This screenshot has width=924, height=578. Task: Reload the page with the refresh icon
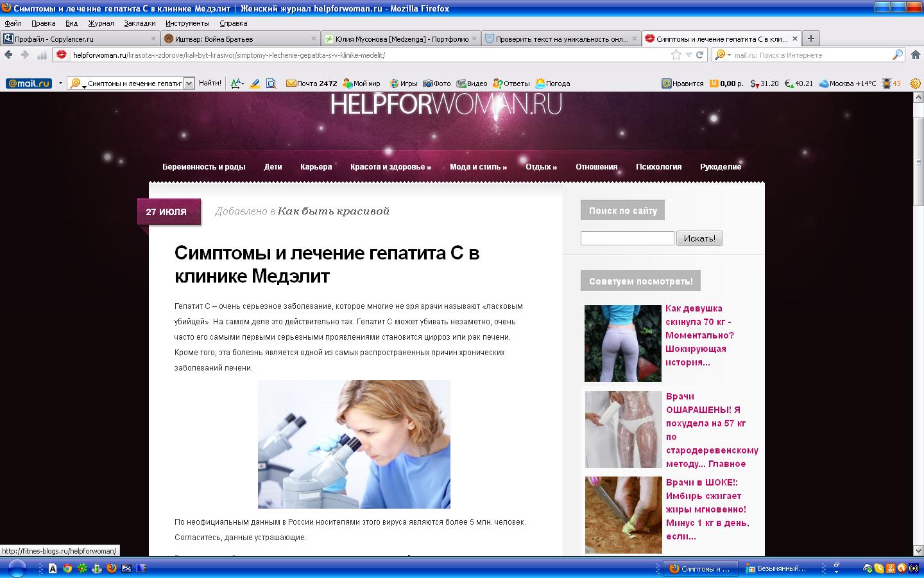click(x=700, y=55)
